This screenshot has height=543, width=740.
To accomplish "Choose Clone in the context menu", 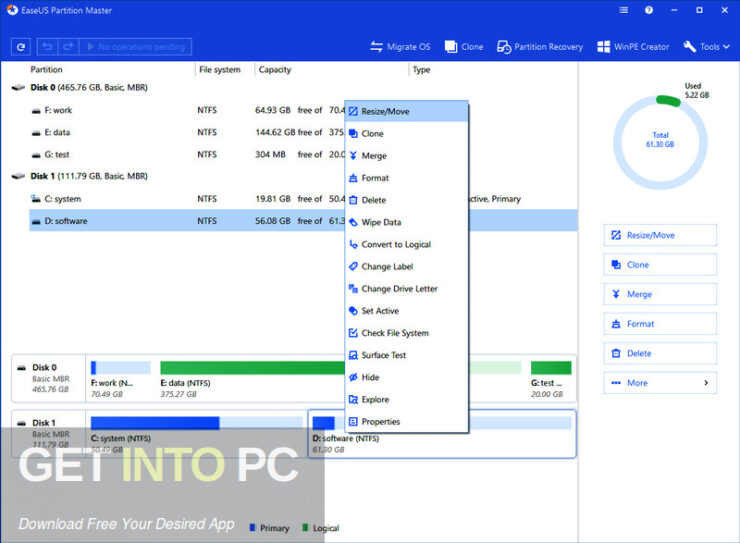I will tap(407, 134).
